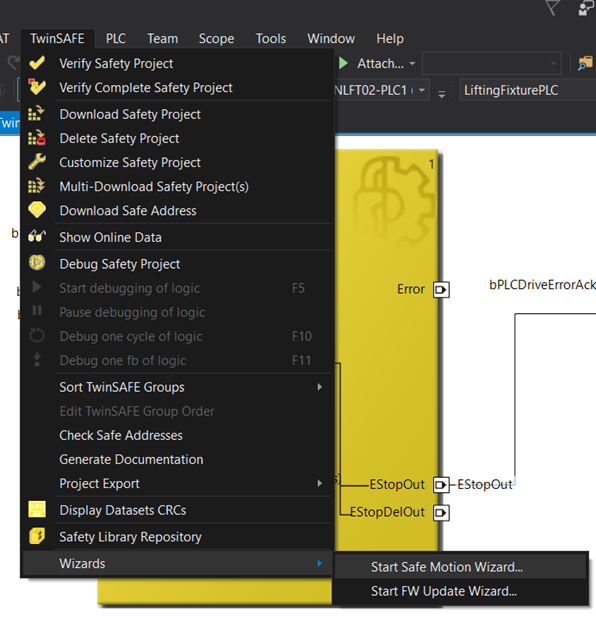Expand the Project Export submenu
The width and height of the screenshot is (596, 624).
coord(177,484)
